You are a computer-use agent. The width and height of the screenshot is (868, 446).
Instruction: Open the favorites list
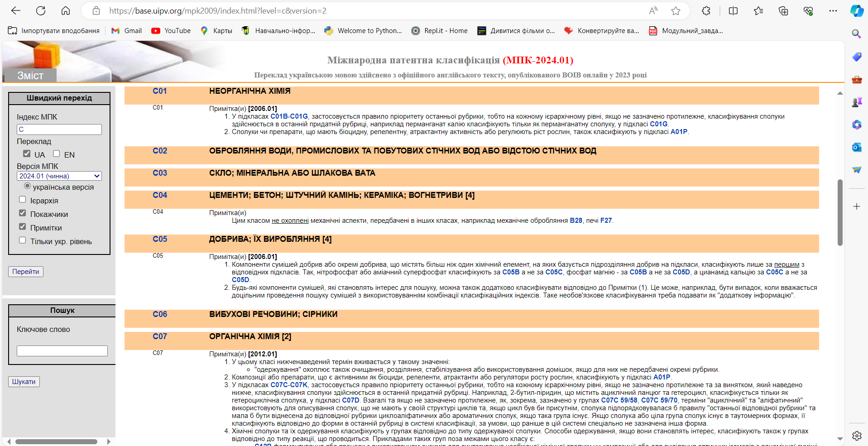click(x=758, y=11)
